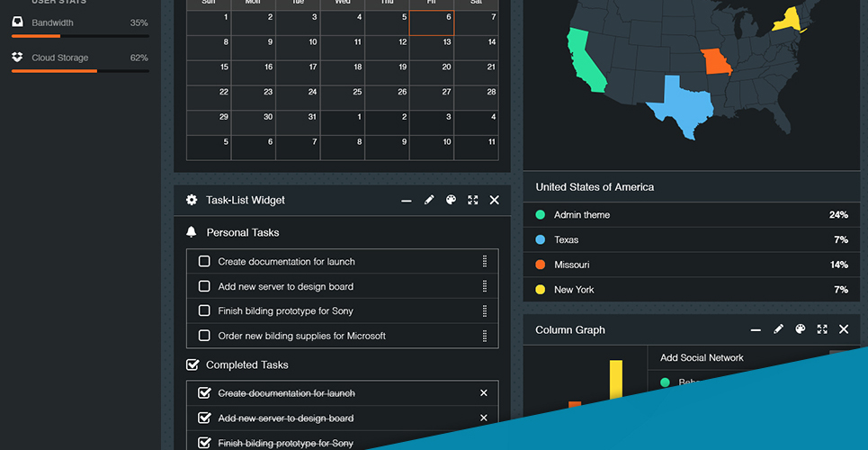Click the green Admin theme legend dot
The height and width of the screenshot is (450, 868).
pos(541,214)
